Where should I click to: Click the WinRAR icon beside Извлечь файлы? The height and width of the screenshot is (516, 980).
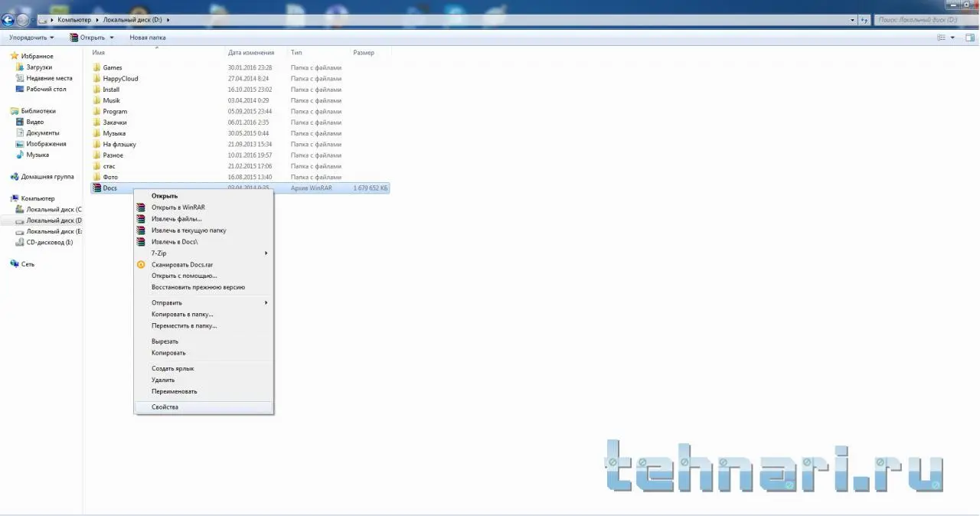pos(141,219)
